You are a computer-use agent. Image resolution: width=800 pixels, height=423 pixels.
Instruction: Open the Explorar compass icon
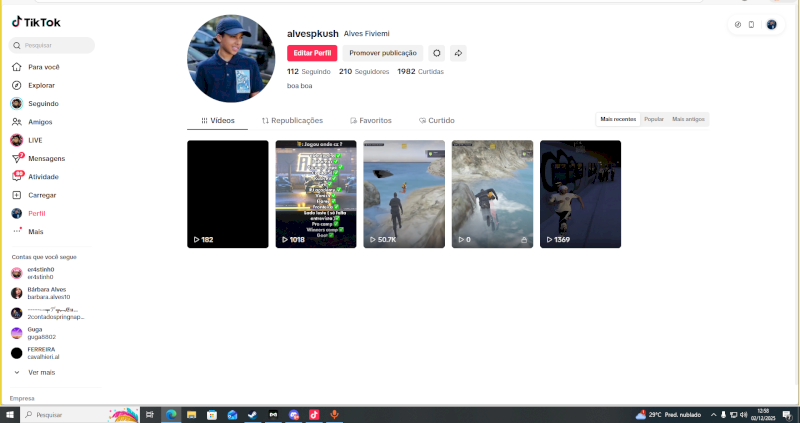point(17,85)
